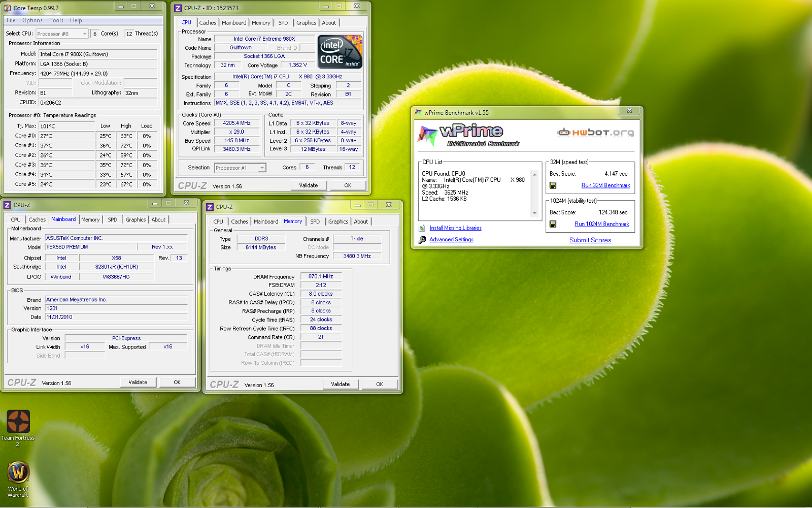Image resolution: width=812 pixels, height=508 pixels.
Task: Click the Core Temp title bar icon
Action: (x=7, y=8)
